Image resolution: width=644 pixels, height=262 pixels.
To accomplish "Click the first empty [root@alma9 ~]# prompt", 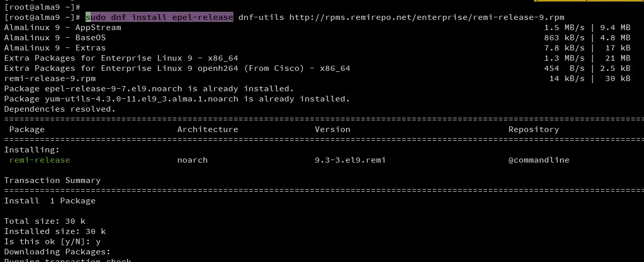I will point(42,7).
